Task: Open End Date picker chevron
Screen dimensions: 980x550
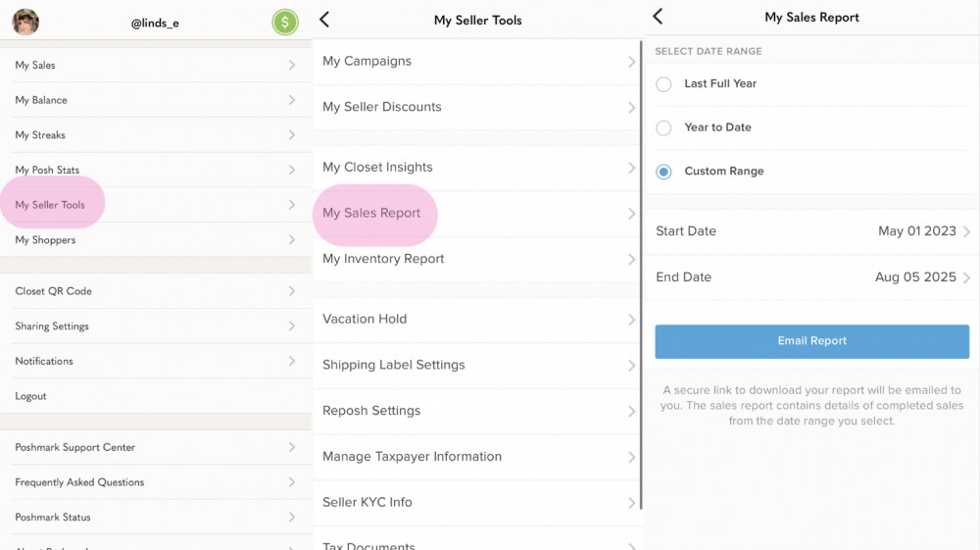Action: coord(967,277)
